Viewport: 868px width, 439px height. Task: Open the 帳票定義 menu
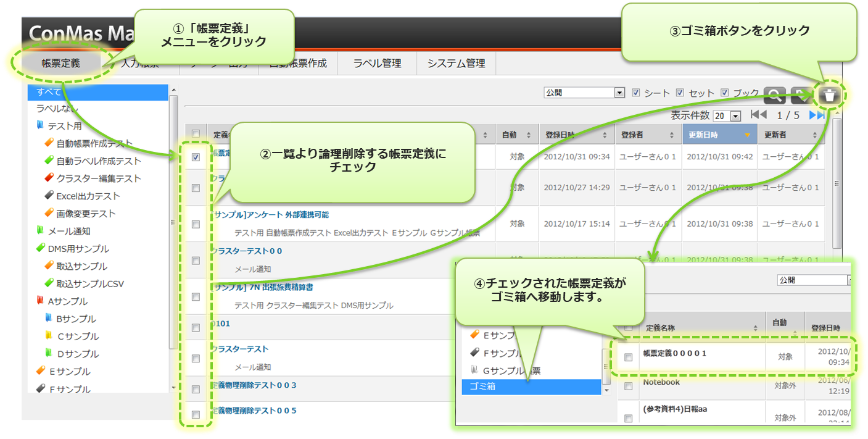click(60, 63)
